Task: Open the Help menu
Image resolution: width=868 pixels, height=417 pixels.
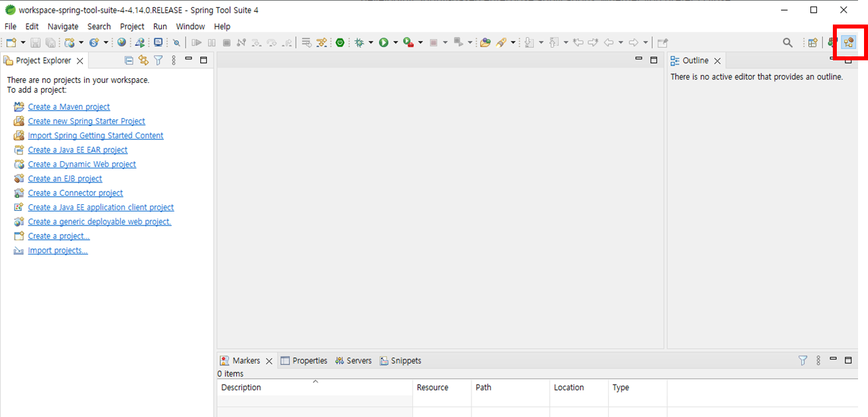Action: tap(222, 27)
